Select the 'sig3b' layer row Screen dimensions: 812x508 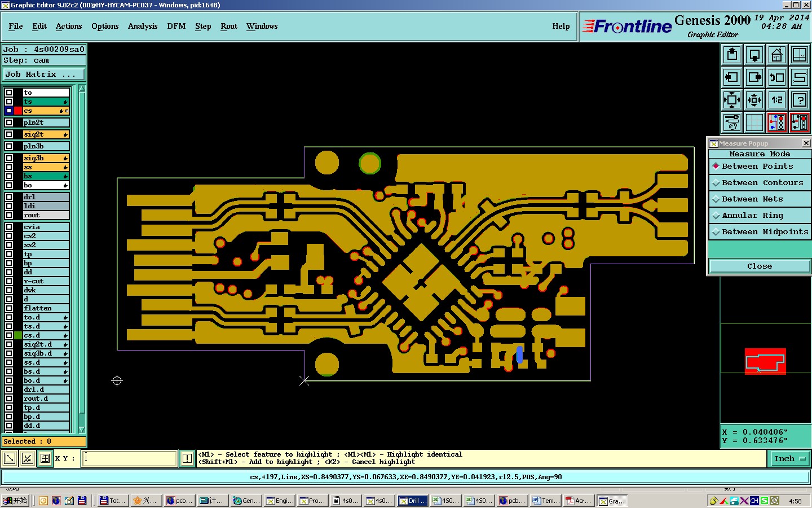point(46,158)
